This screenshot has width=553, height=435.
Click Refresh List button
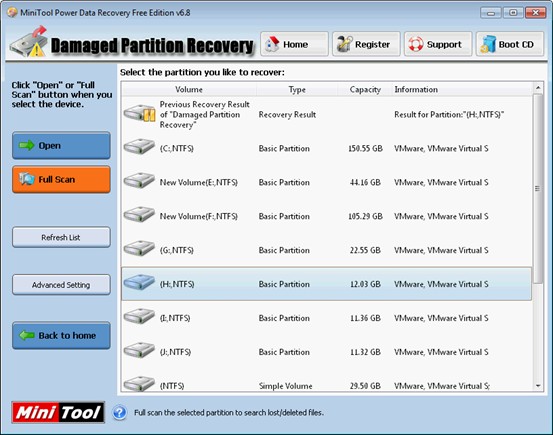tap(61, 237)
